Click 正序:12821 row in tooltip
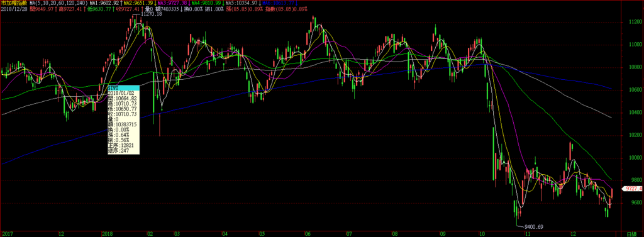 click(121, 145)
